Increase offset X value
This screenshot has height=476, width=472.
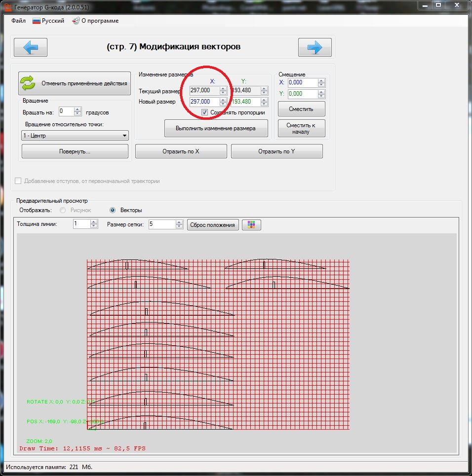(x=321, y=80)
